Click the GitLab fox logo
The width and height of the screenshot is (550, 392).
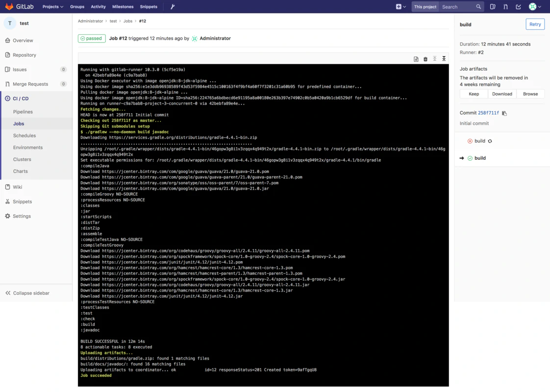coord(9,6)
